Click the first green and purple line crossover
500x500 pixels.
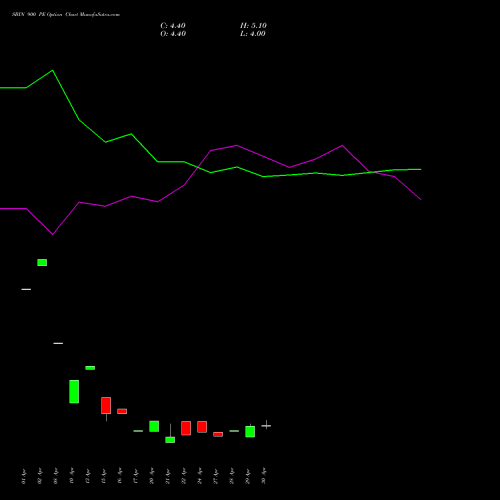[x=198, y=167]
